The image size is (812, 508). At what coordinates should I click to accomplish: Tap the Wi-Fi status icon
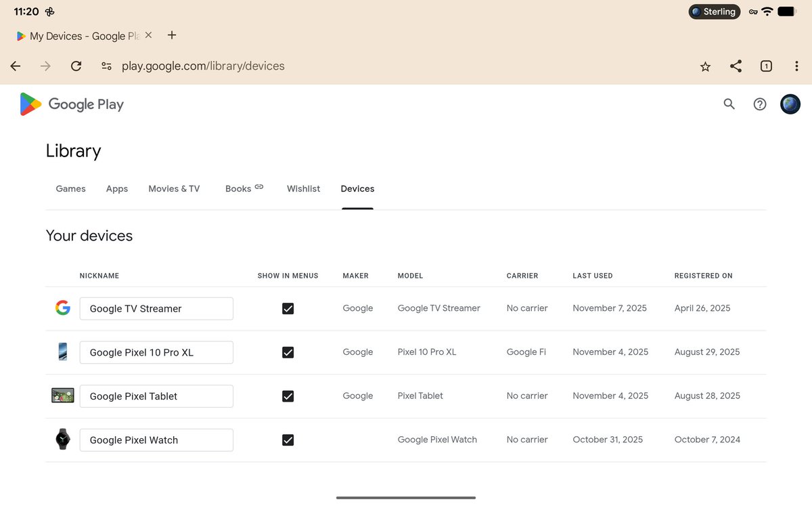pyautogui.click(x=767, y=12)
